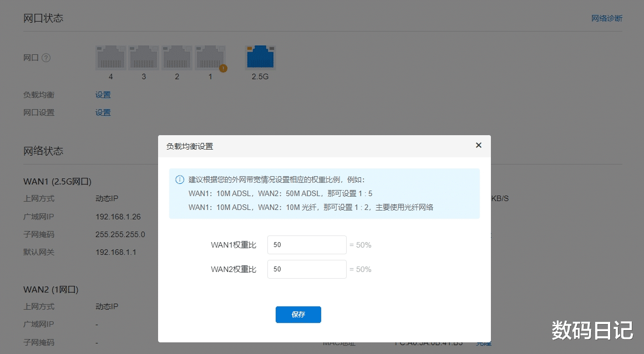644x354 pixels.
Task: Focus the WAN1权重比 input field
Action: (x=307, y=245)
